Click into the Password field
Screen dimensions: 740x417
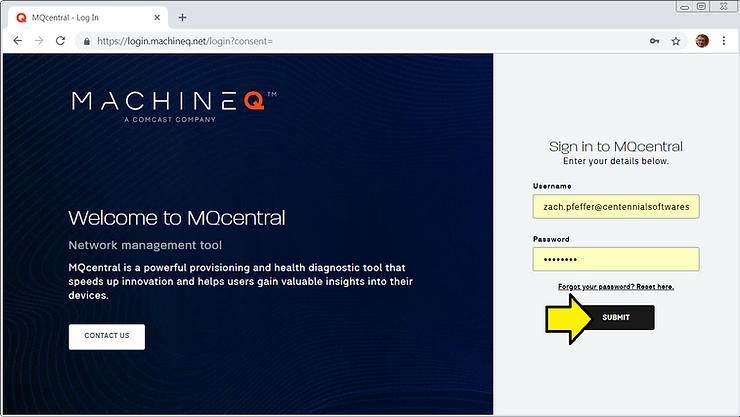[x=616, y=259]
